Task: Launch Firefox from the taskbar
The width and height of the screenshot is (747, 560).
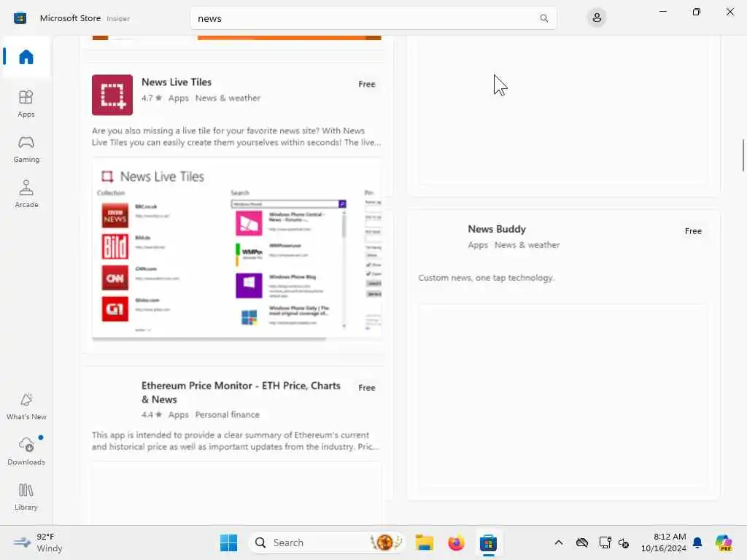Action: (x=456, y=542)
